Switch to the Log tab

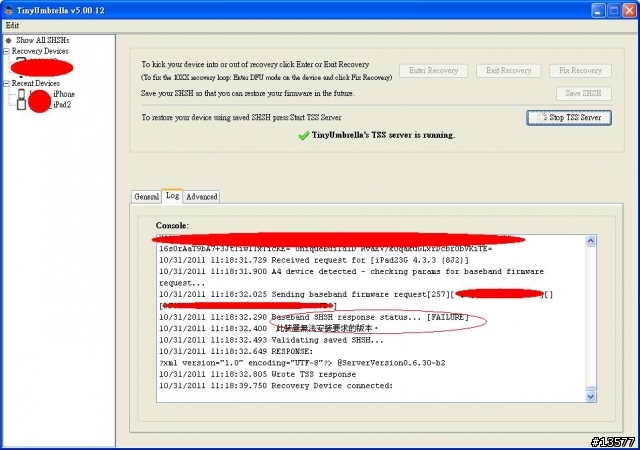pyautogui.click(x=172, y=196)
